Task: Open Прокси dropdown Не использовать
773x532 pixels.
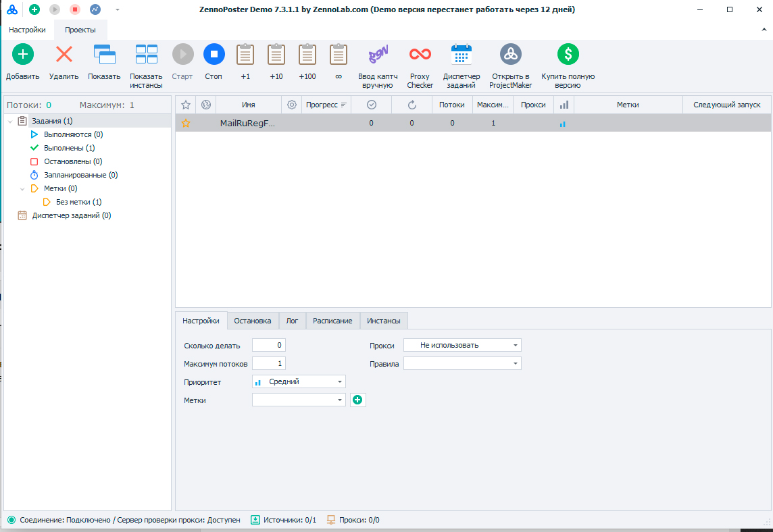Action: pos(462,345)
